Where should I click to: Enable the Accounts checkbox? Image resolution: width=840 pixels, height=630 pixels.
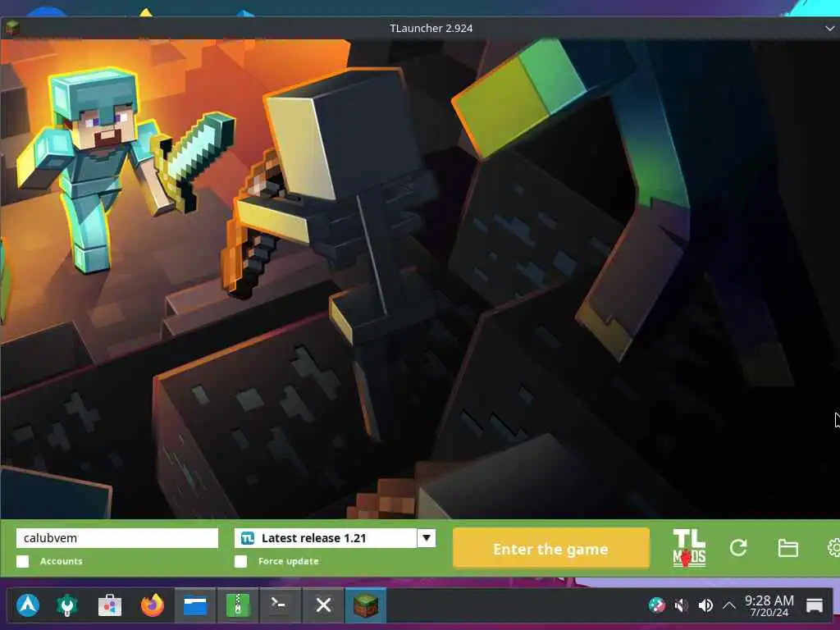click(x=22, y=561)
